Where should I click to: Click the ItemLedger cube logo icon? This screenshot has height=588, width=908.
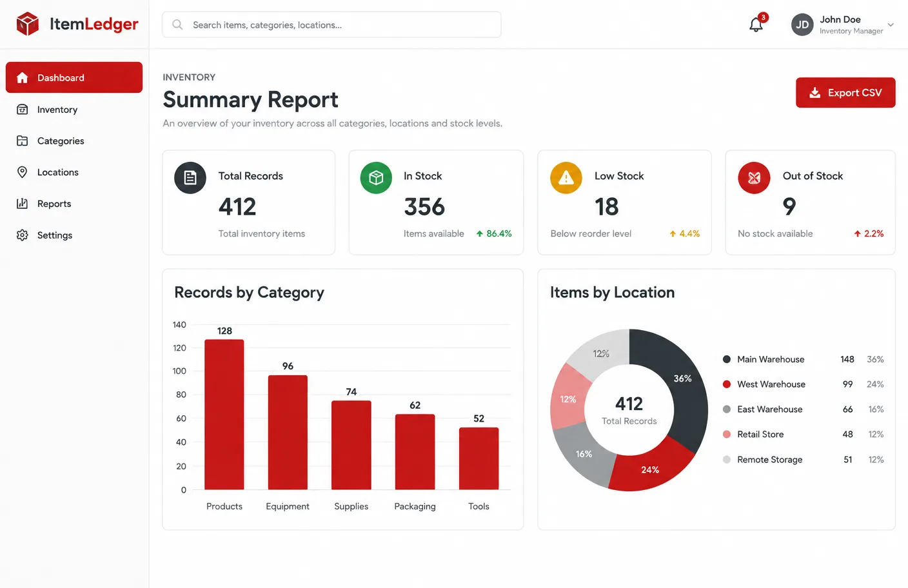coord(28,24)
